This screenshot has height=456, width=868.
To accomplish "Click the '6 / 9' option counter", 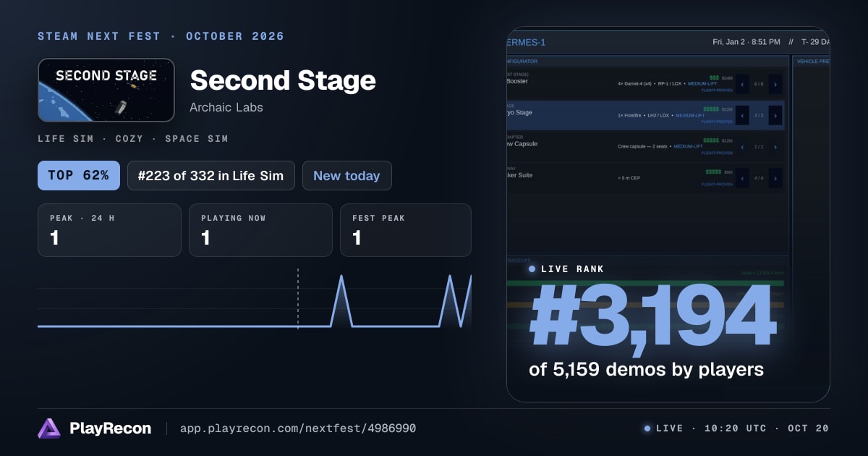I will 759,84.
